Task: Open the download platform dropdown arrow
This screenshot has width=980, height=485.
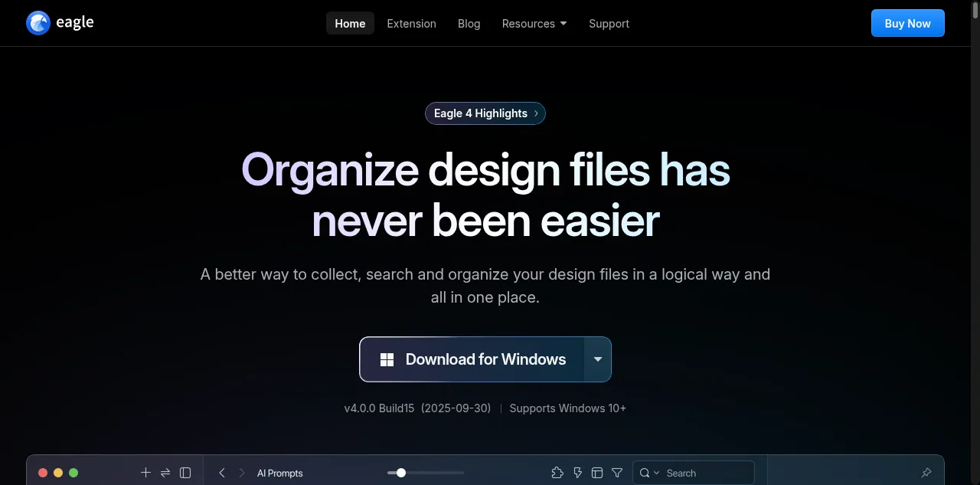Action: [598, 359]
